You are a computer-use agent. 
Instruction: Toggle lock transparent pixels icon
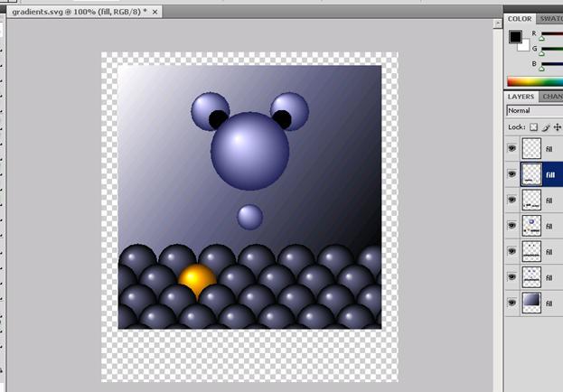coord(533,127)
